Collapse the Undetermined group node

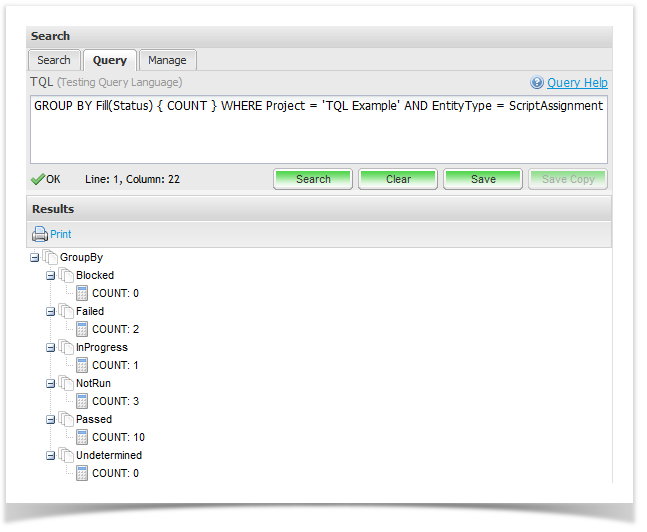pyautogui.click(x=52, y=455)
